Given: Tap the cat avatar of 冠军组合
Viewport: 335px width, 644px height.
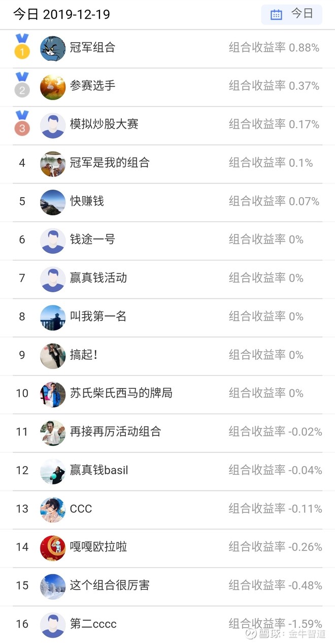Looking at the screenshot, I should 53,49.
